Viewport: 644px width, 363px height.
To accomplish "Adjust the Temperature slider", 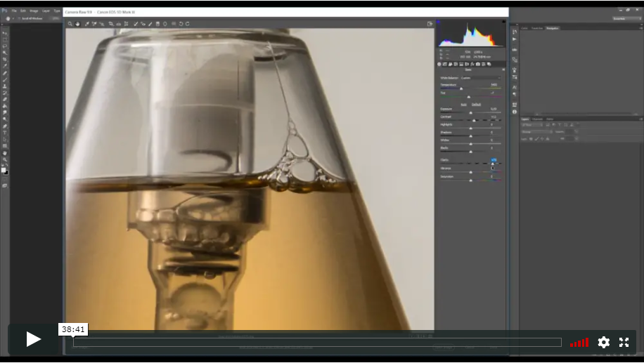I will coord(461,88).
